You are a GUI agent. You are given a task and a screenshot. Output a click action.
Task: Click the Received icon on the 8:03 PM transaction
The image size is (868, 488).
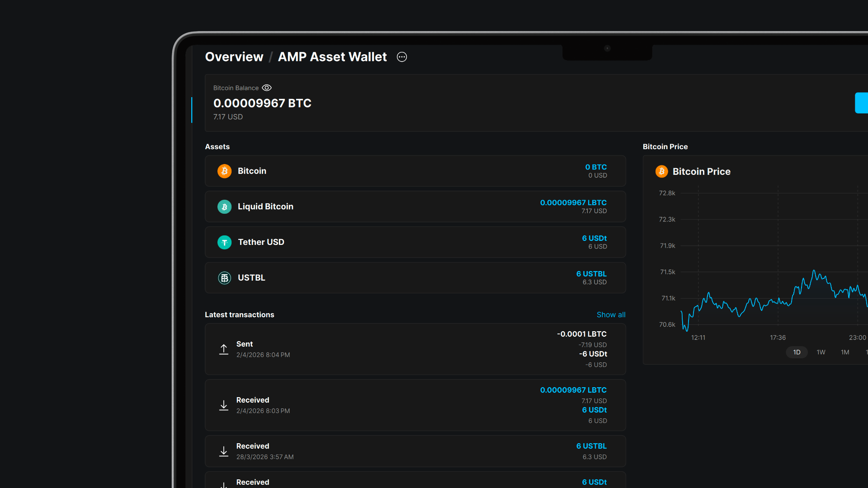click(224, 405)
